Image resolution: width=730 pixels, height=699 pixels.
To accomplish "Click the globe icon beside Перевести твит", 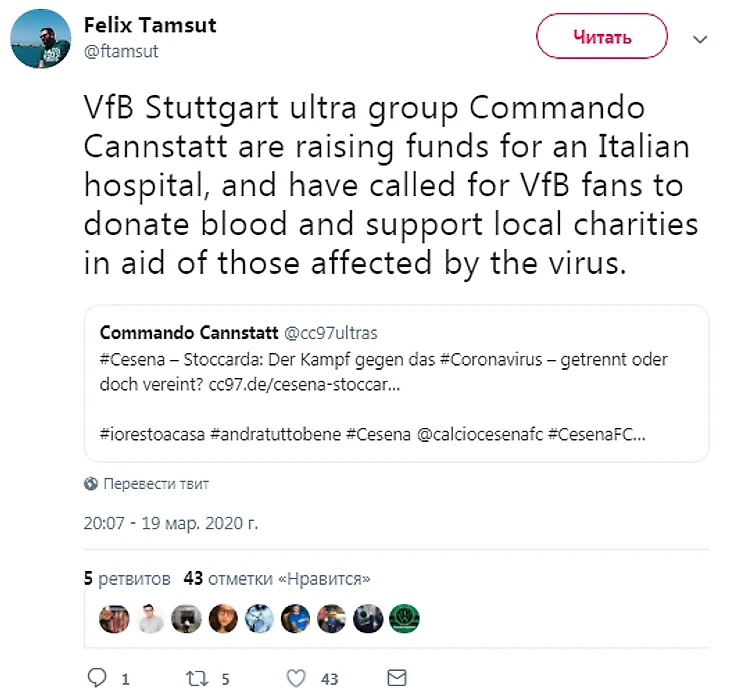I will pyautogui.click(x=91, y=484).
